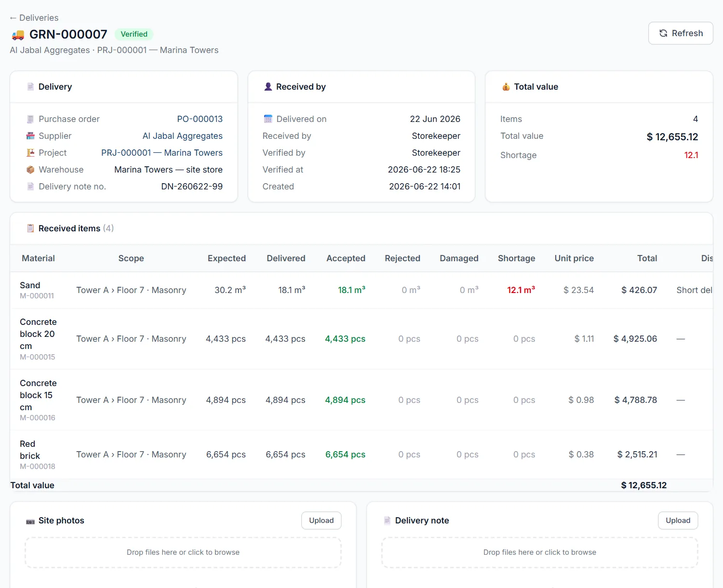Open purchase order PO-000013 link
The height and width of the screenshot is (588, 723).
click(200, 119)
